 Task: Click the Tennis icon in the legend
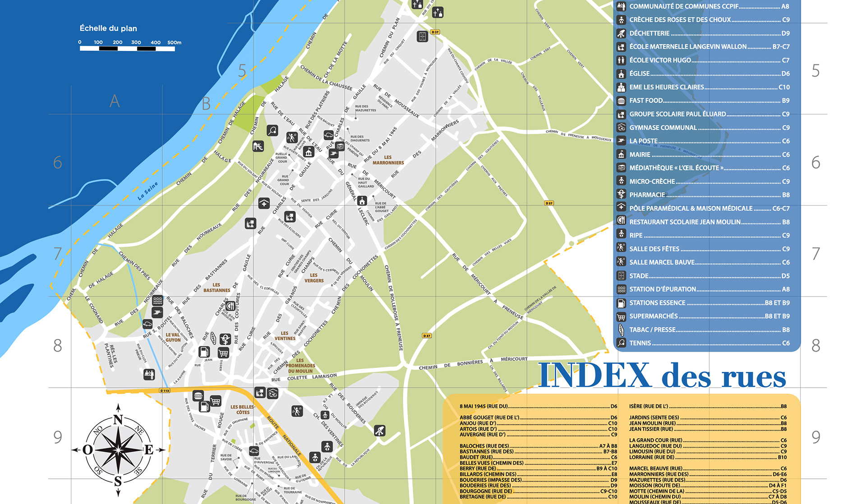[x=621, y=343]
